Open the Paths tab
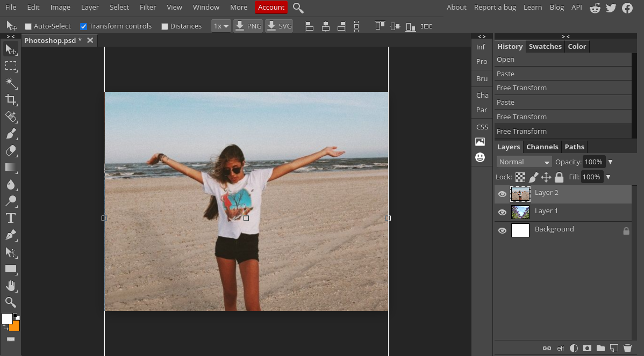This screenshot has height=356, width=644. 574,147
